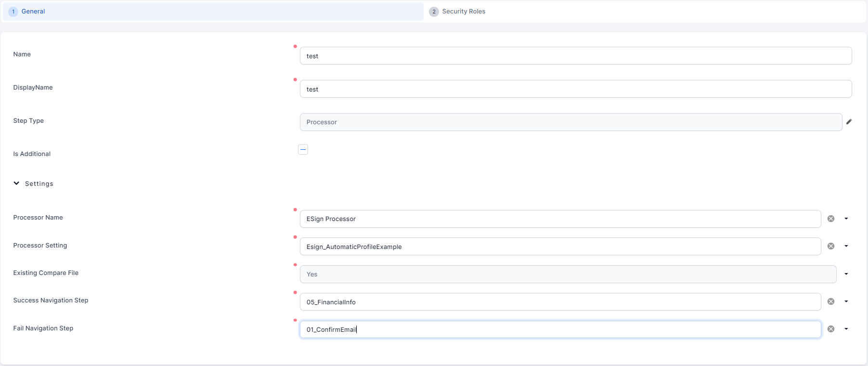Click the DisplayName input field
This screenshot has height=366, width=868.
(x=575, y=89)
